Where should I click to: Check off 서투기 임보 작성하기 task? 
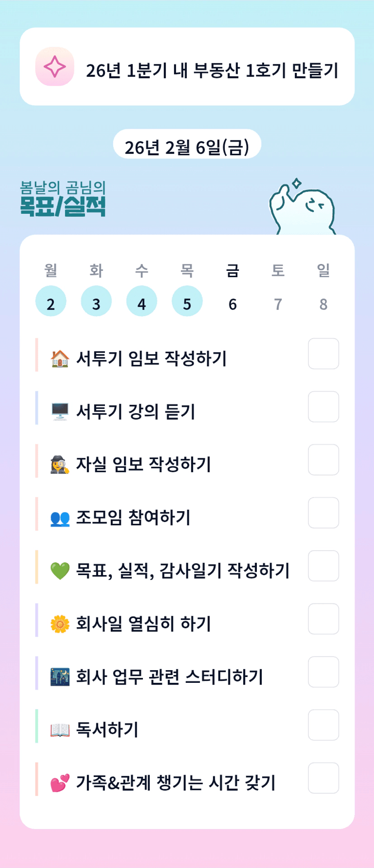pos(323,354)
